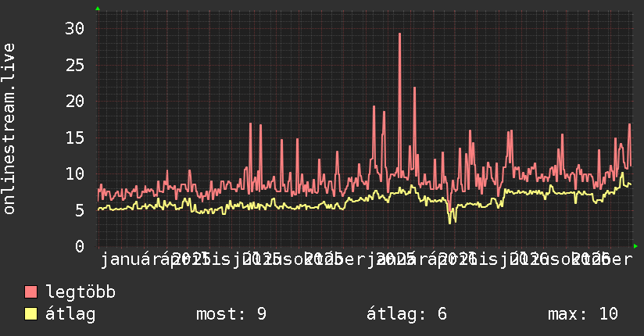Viewport: 644px width, 336px height.
Task: Click the tallest pink spike near 30
Action: pyautogui.click(x=399, y=34)
